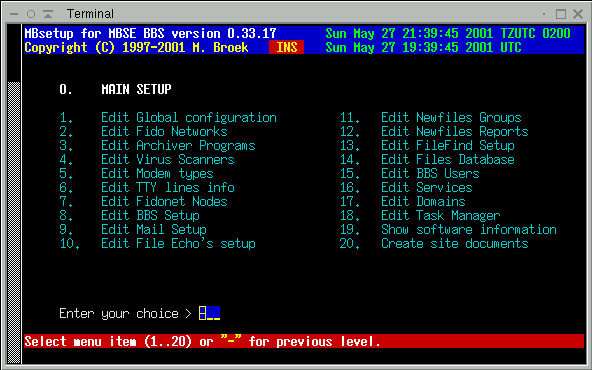This screenshot has width=592, height=370.
Task: Open Edit BBS Users option
Action: (430, 173)
